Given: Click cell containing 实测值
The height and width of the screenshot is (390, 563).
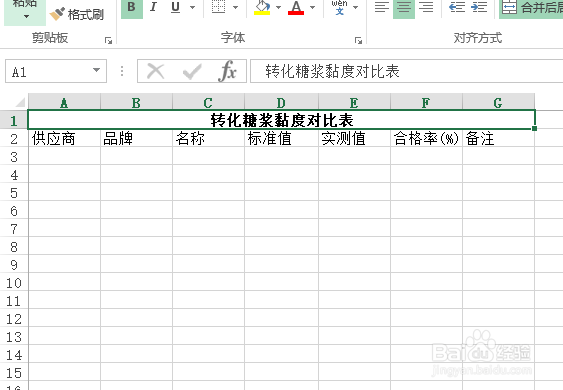Looking at the screenshot, I should coord(354,138).
